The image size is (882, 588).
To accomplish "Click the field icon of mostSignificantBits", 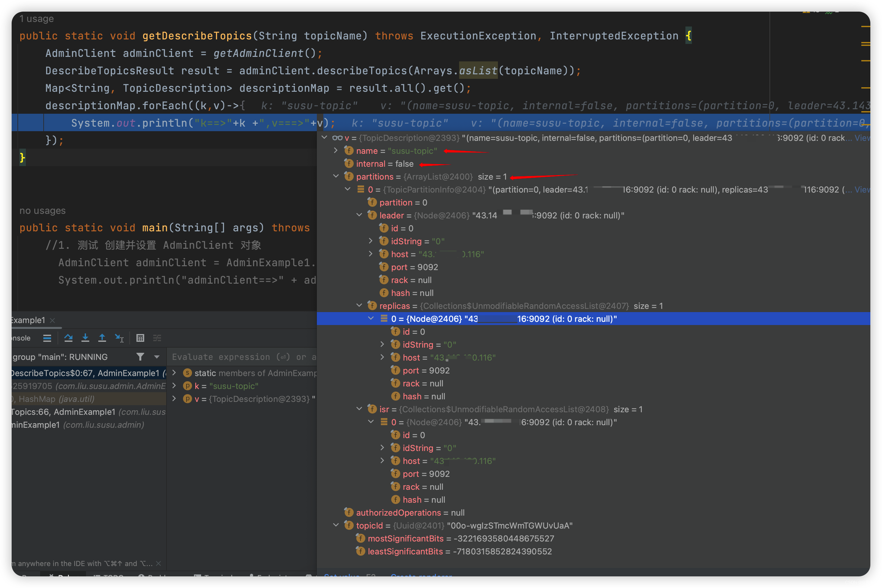I will pyautogui.click(x=360, y=538).
